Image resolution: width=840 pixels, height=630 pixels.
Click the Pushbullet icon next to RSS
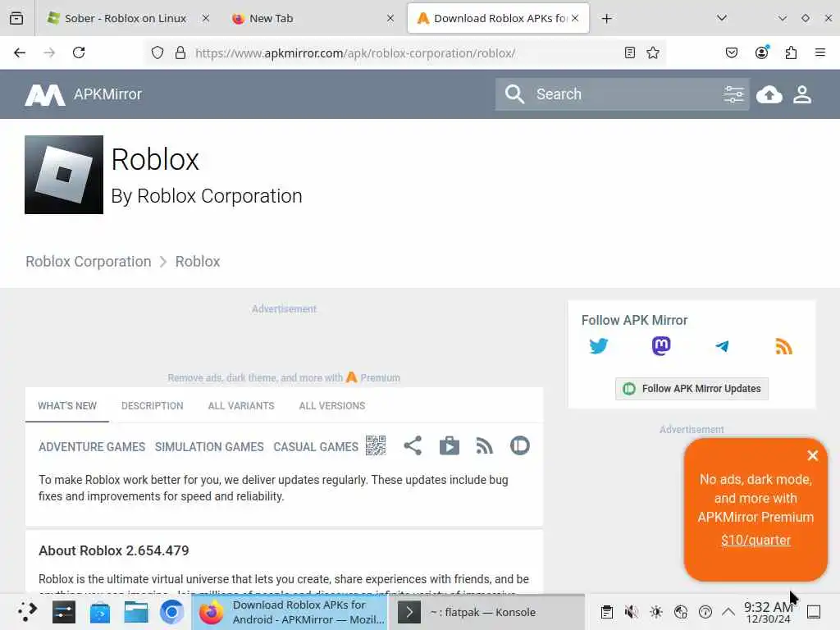[x=519, y=445]
